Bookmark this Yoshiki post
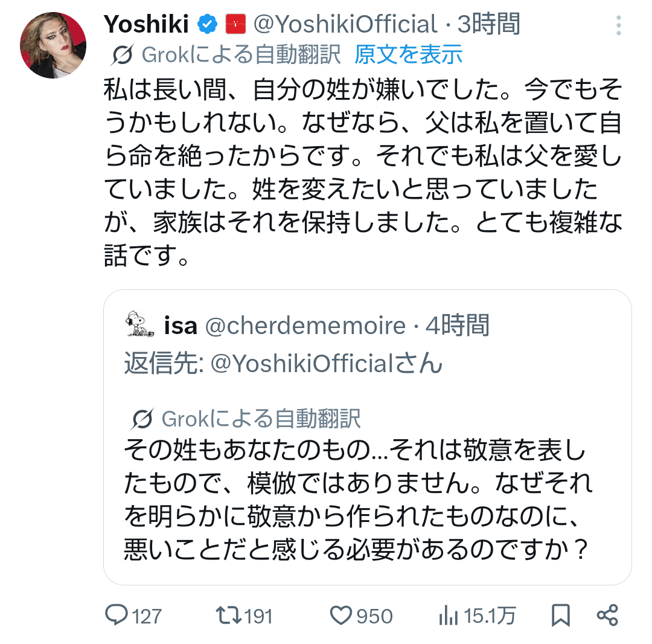The image size is (652, 644). click(561, 616)
